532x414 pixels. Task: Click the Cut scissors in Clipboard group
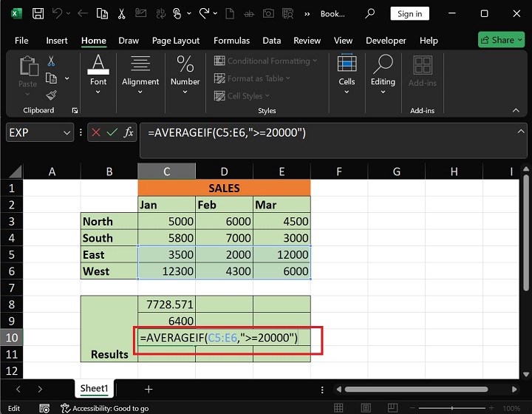tap(51, 61)
